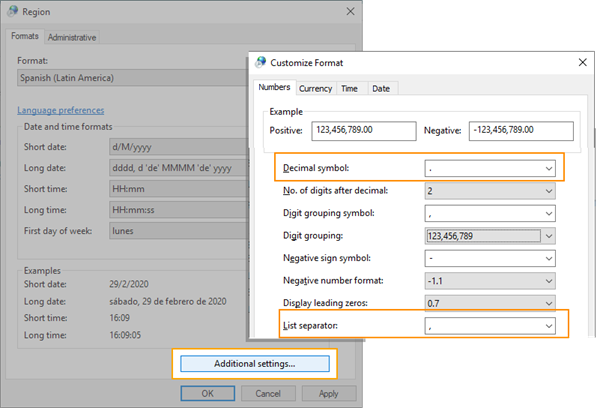Open the Date tab

(x=381, y=88)
